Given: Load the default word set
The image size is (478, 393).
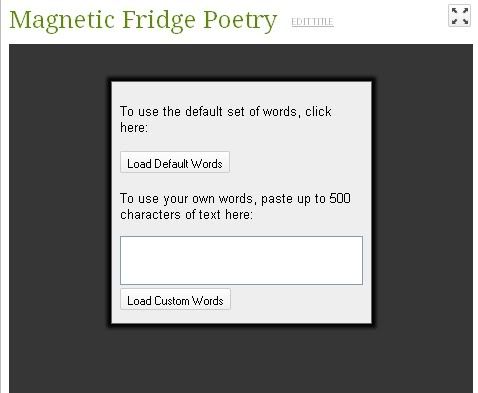Looking at the screenshot, I should (x=175, y=162).
